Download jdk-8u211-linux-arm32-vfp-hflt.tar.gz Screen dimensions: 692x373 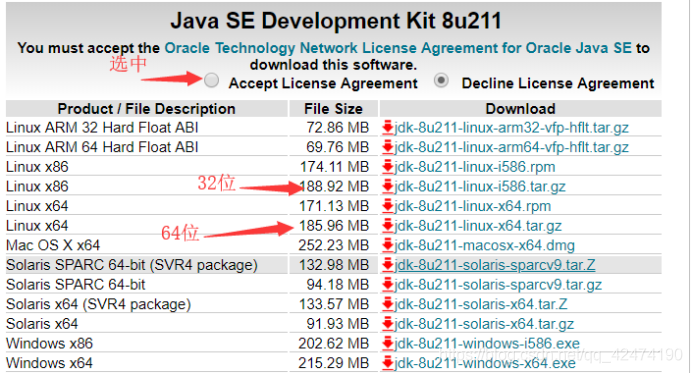click(511, 128)
